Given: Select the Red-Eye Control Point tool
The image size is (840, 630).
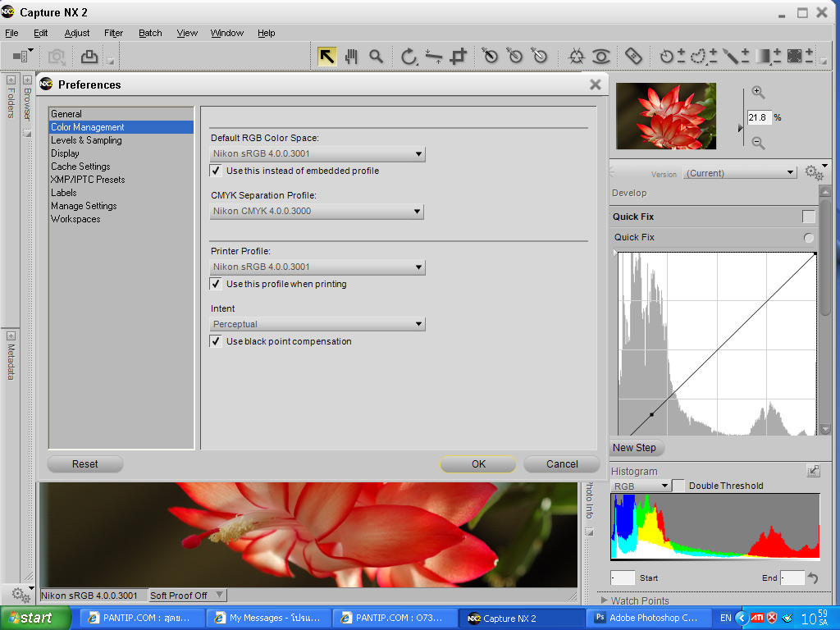Looking at the screenshot, I should pyautogui.click(x=601, y=57).
